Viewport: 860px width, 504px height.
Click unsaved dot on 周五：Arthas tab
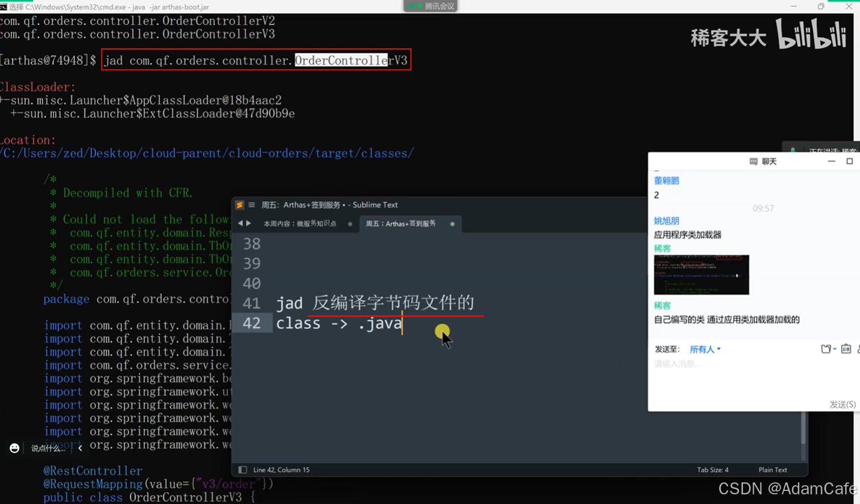(x=452, y=224)
